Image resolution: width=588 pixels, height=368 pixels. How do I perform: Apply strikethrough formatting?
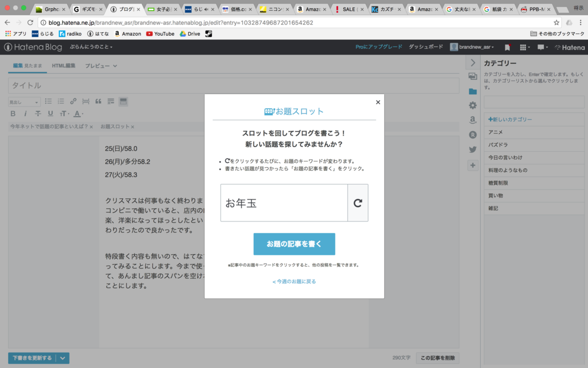(38, 113)
